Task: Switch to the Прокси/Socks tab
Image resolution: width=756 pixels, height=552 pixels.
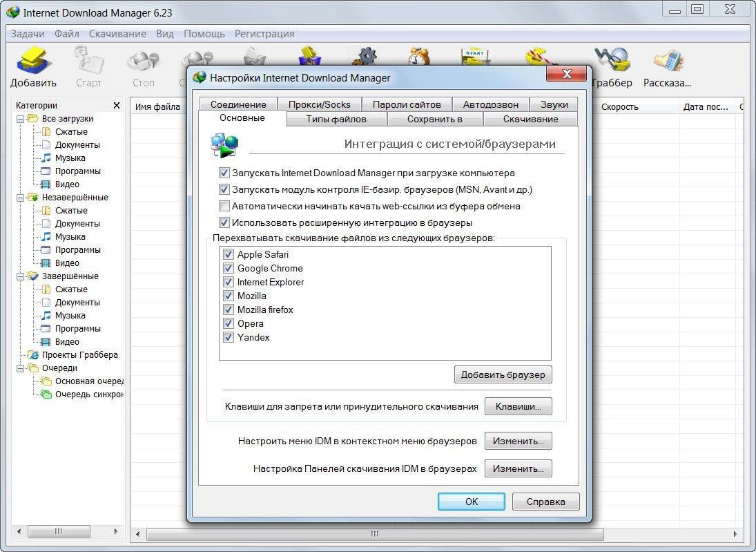Action: (x=319, y=104)
